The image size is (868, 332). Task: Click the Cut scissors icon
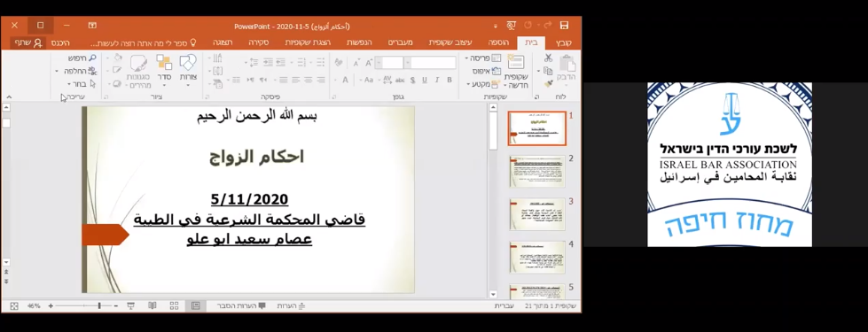tap(549, 58)
